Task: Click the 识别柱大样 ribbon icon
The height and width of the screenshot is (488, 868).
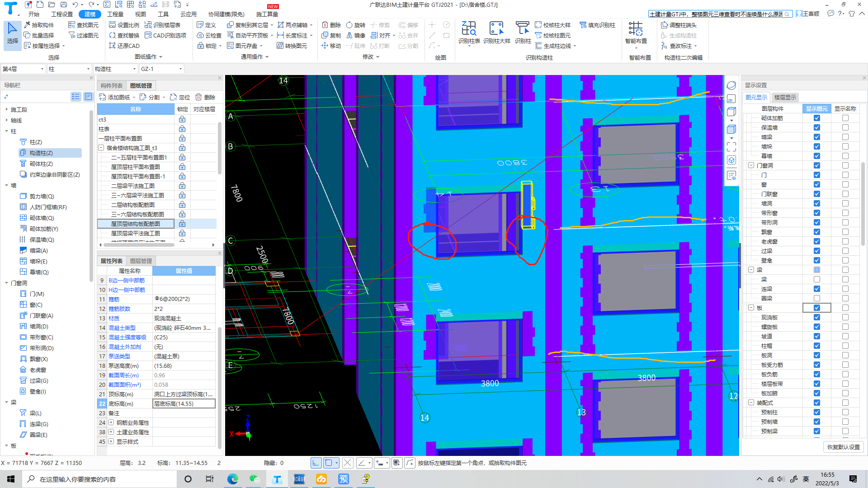Action: [496, 29]
